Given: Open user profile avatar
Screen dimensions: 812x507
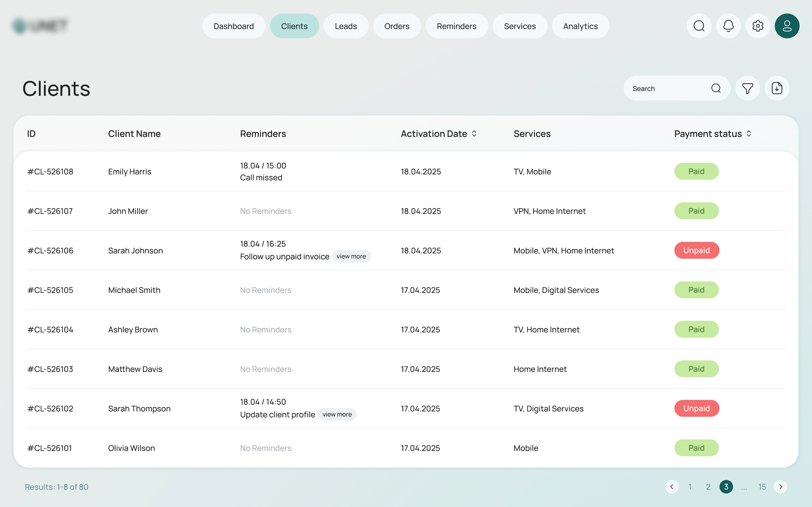Looking at the screenshot, I should (x=787, y=26).
